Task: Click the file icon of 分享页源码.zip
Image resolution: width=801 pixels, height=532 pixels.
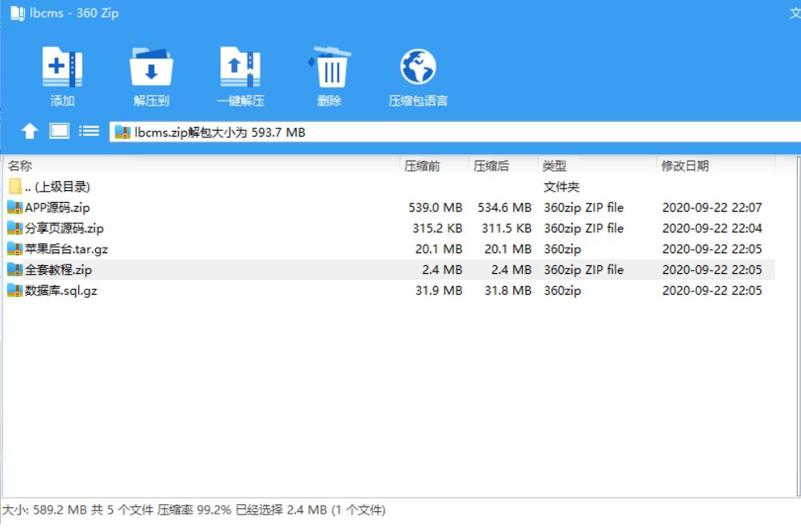Action: pos(15,228)
